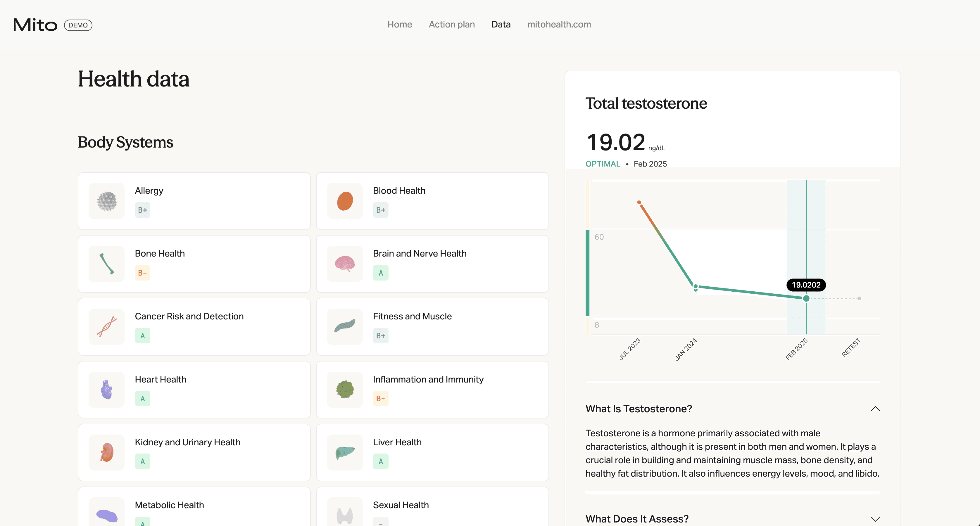Click the Kidney and Urinary kidney icon
The width and height of the screenshot is (980, 526).
[106, 452]
